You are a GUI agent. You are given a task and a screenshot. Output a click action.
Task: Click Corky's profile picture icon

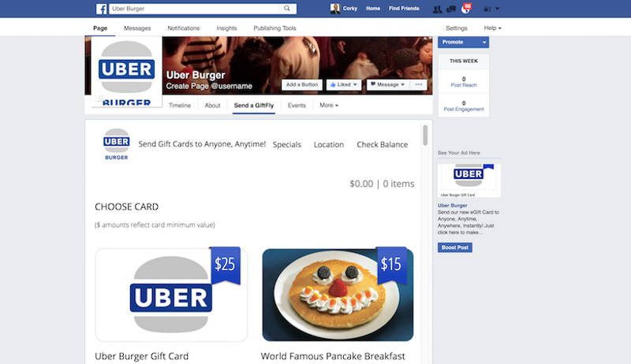[334, 9]
